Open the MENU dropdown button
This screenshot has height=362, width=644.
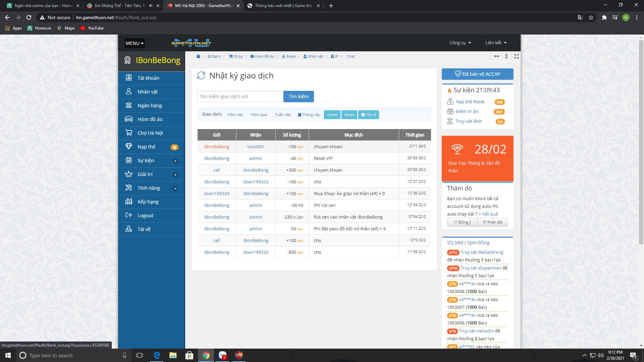point(135,43)
